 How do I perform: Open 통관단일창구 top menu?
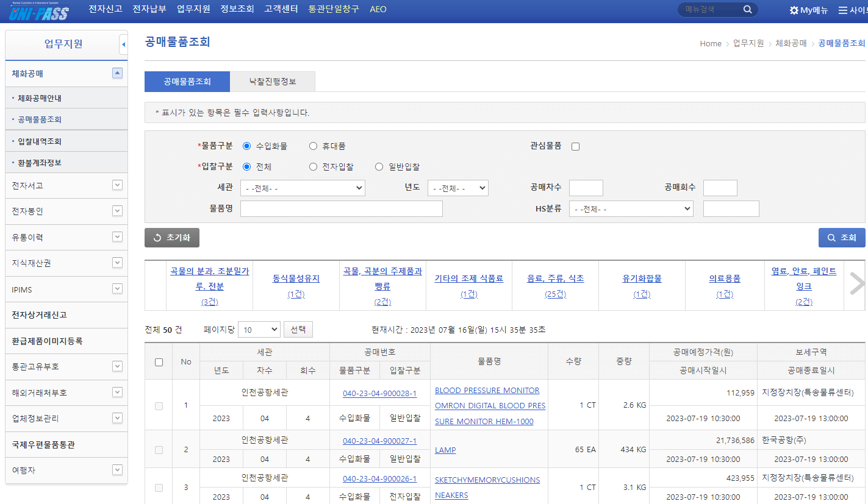(334, 9)
